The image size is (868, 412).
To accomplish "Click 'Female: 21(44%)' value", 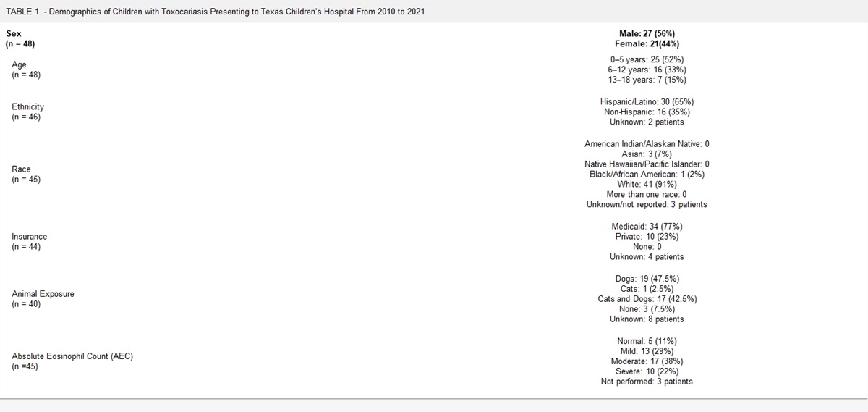I will point(646,43).
